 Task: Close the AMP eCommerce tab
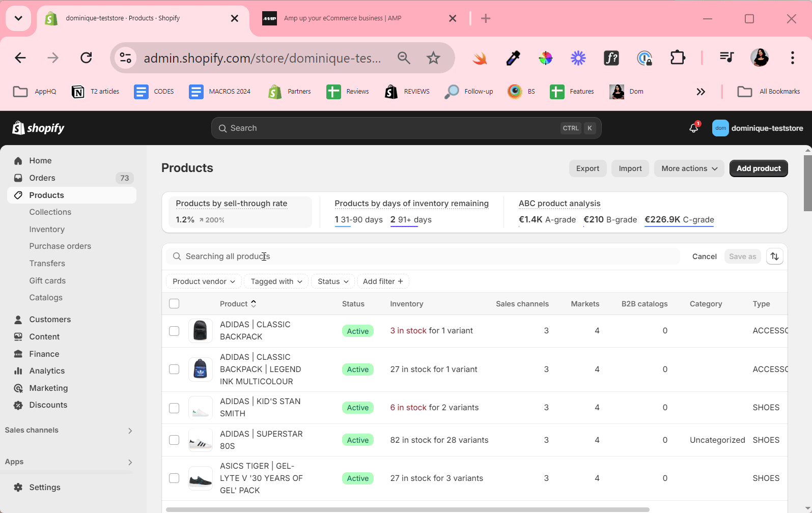click(x=453, y=18)
